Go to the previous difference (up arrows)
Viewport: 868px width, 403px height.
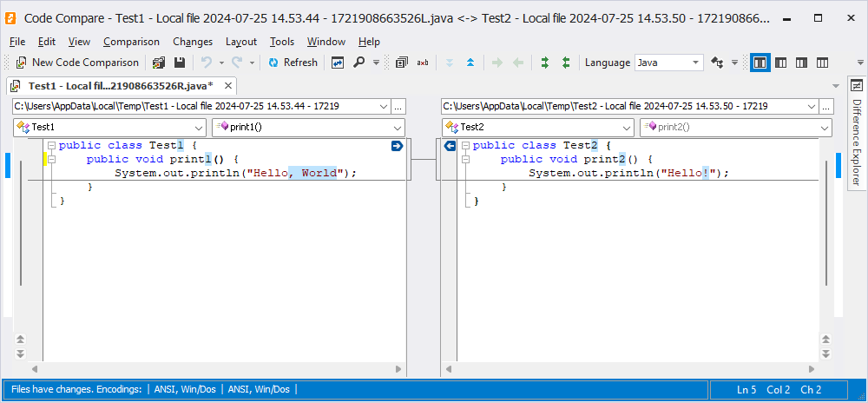point(470,63)
